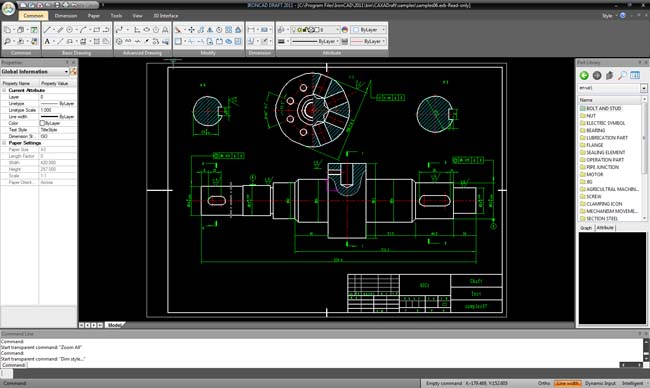Click the Text Style value cell
The width and height of the screenshot is (650, 388).
click(58, 130)
